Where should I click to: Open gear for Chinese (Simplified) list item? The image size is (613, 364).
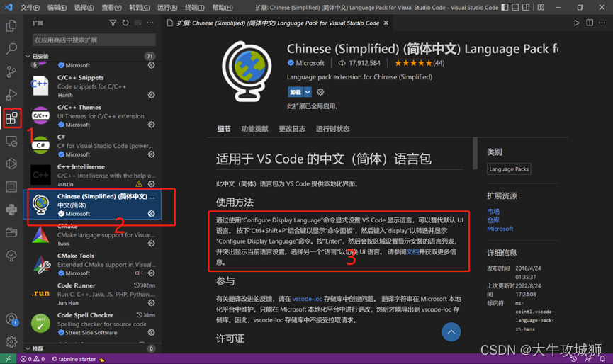pyautogui.click(x=151, y=214)
